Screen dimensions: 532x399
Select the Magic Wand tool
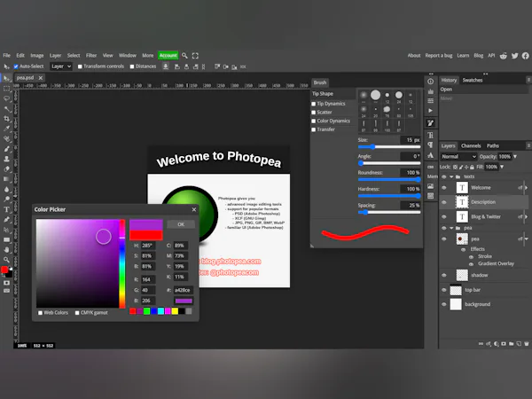point(6,109)
